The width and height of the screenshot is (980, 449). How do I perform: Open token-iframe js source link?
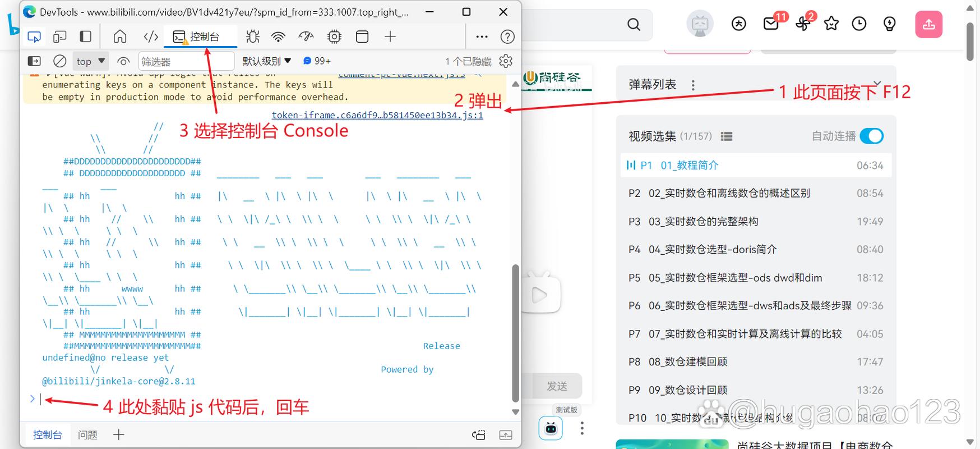tap(377, 115)
